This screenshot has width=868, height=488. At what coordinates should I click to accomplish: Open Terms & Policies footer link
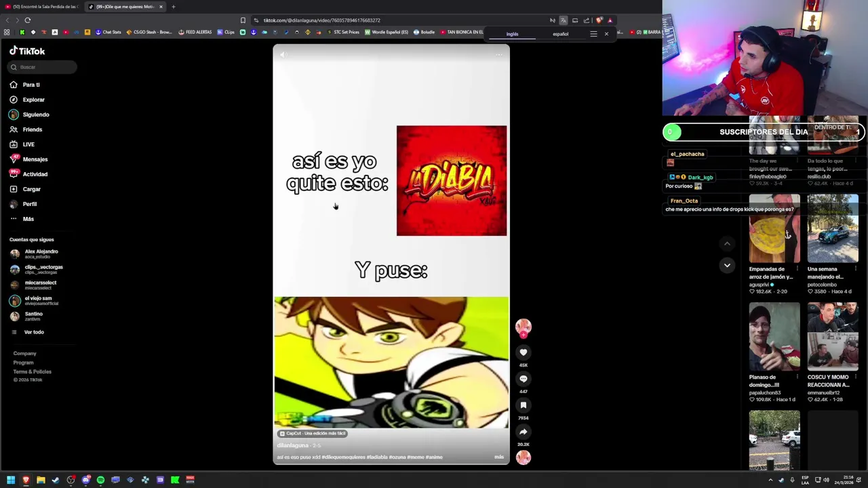click(x=32, y=371)
